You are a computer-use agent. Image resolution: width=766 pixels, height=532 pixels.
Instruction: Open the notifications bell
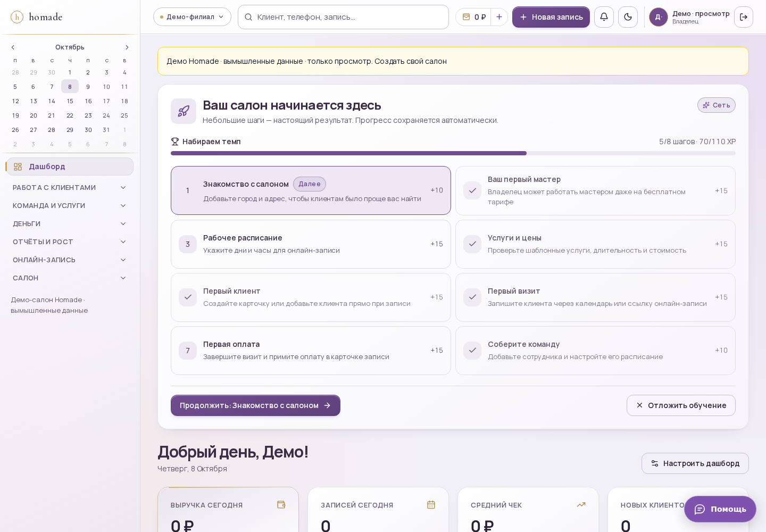[604, 17]
